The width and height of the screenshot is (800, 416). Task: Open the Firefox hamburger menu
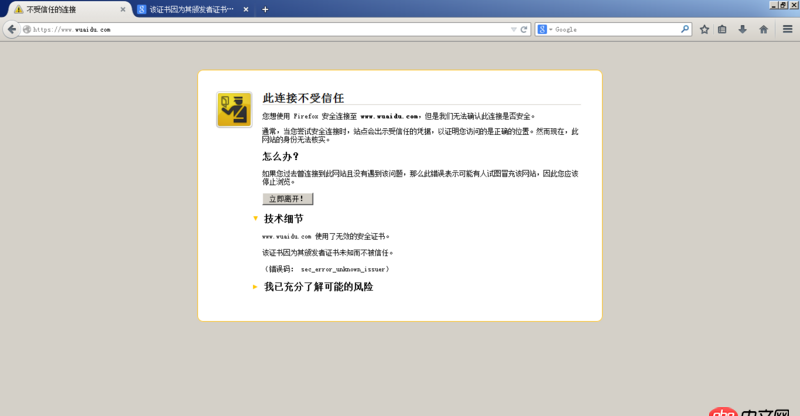787,29
